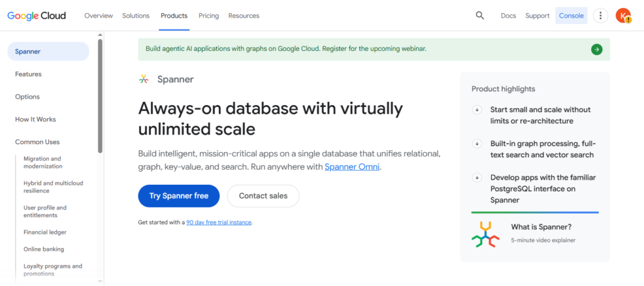644x286 pixels.
Task: Open the Pricing nav item
Action: point(209,16)
